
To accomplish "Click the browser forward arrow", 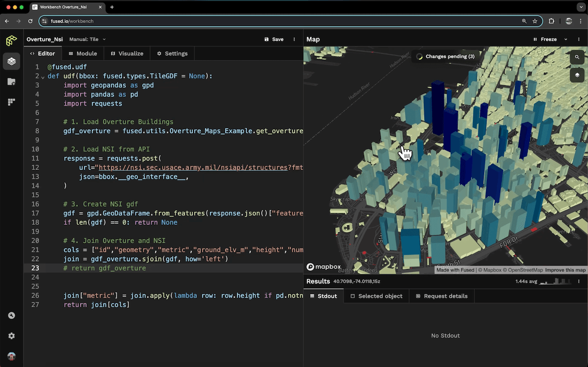I will pos(19,21).
